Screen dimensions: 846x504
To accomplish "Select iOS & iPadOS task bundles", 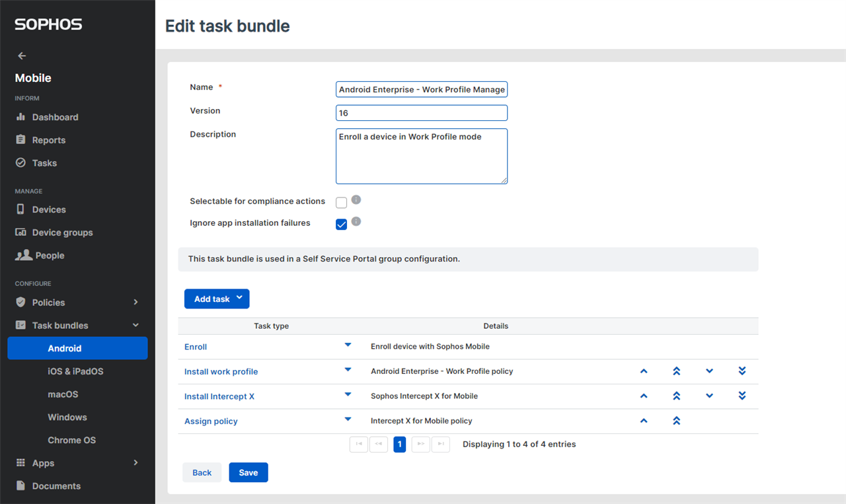I will [x=75, y=371].
